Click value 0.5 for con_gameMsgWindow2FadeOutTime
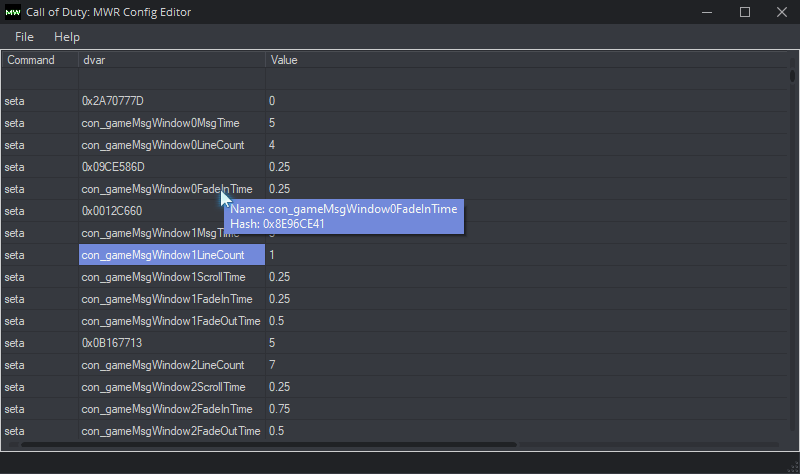800x474 pixels. (527, 431)
